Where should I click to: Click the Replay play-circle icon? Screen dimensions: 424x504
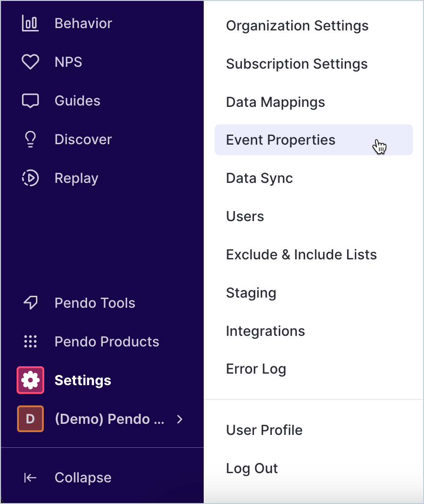click(30, 178)
